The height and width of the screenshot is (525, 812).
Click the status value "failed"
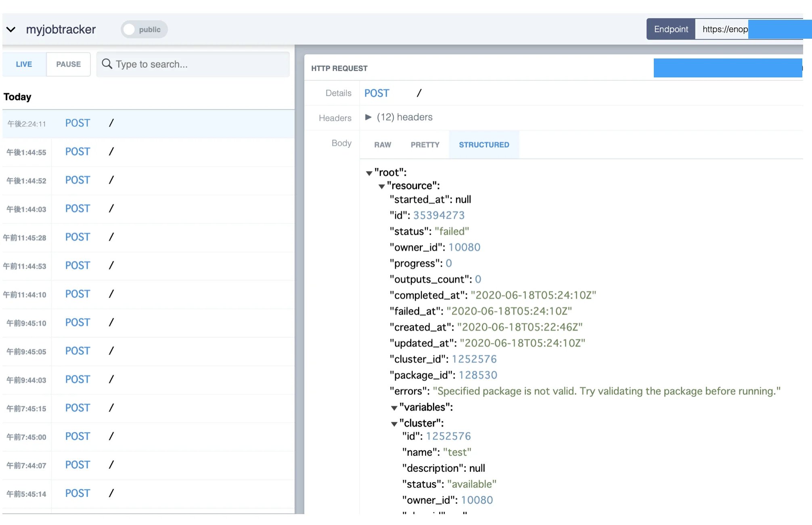pos(452,231)
